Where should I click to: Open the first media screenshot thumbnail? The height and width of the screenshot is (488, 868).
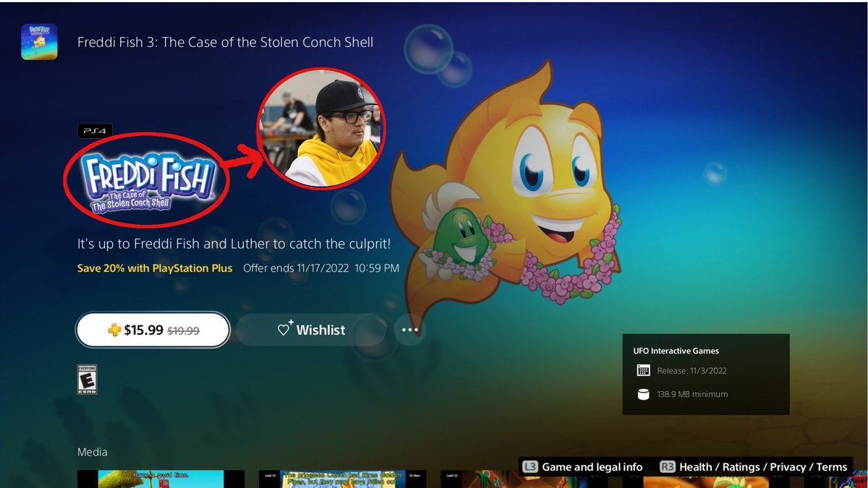pos(161,479)
